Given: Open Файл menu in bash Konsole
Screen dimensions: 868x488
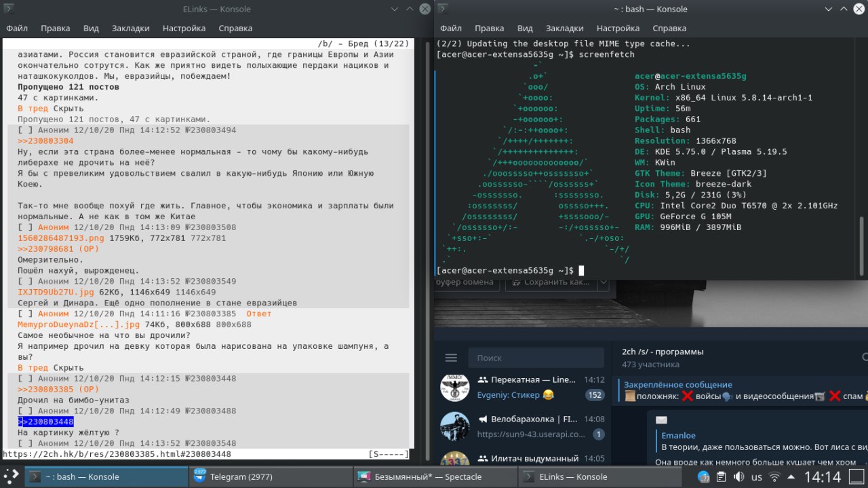Looking at the screenshot, I should (x=451, y=29).
